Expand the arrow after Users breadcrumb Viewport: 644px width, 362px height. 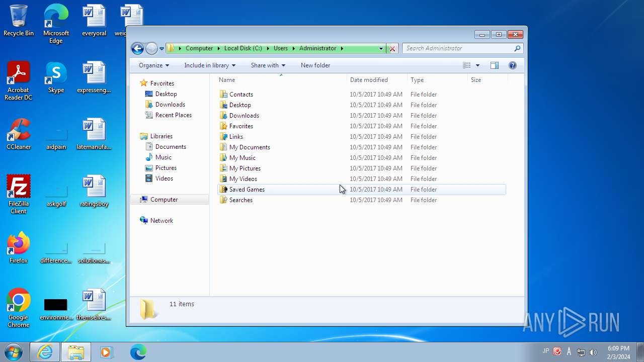tap(293, 48)
